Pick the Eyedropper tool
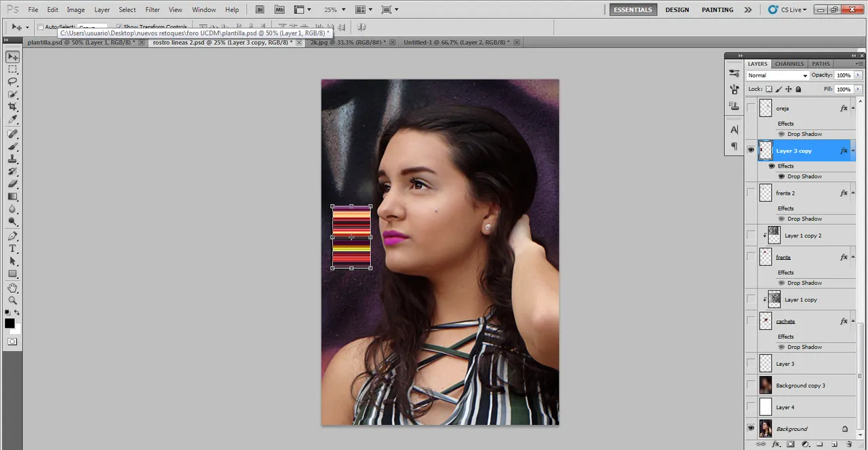Image resolution: width=868 pixels, height=450 pixels. pos(12,120)
